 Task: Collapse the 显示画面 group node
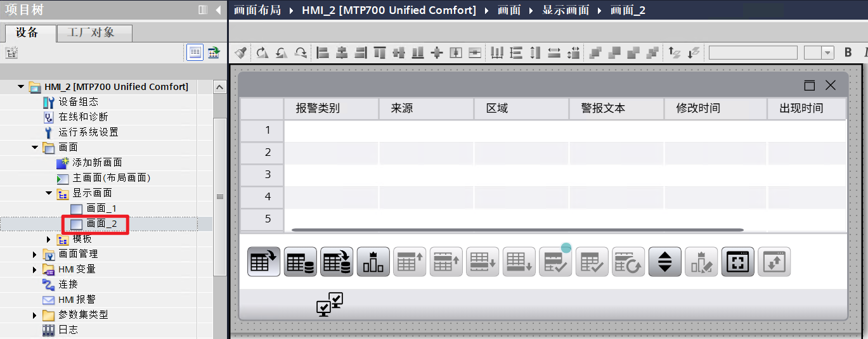[49, 193]
